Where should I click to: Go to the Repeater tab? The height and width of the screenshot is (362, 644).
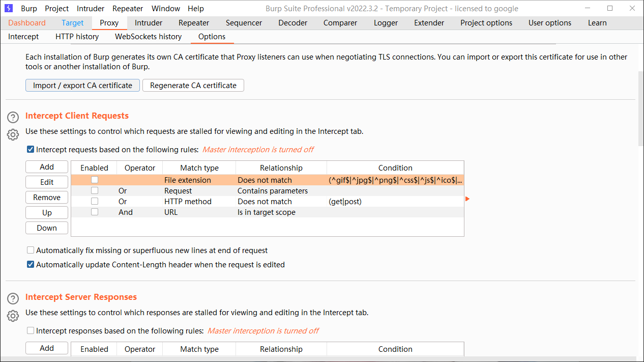pos(193,22)
